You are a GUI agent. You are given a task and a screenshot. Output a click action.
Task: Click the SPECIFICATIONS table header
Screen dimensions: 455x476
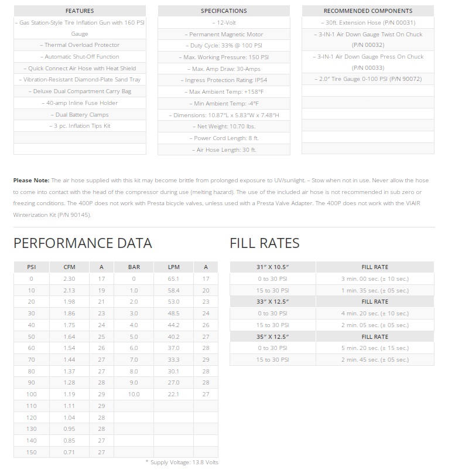(224, 11)
